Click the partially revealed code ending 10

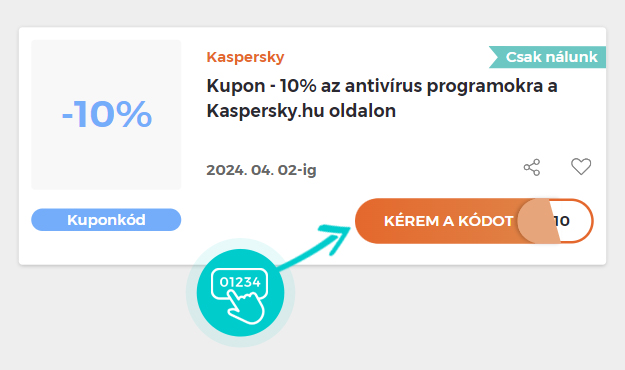pyautogui.click(x=562, y=221)
